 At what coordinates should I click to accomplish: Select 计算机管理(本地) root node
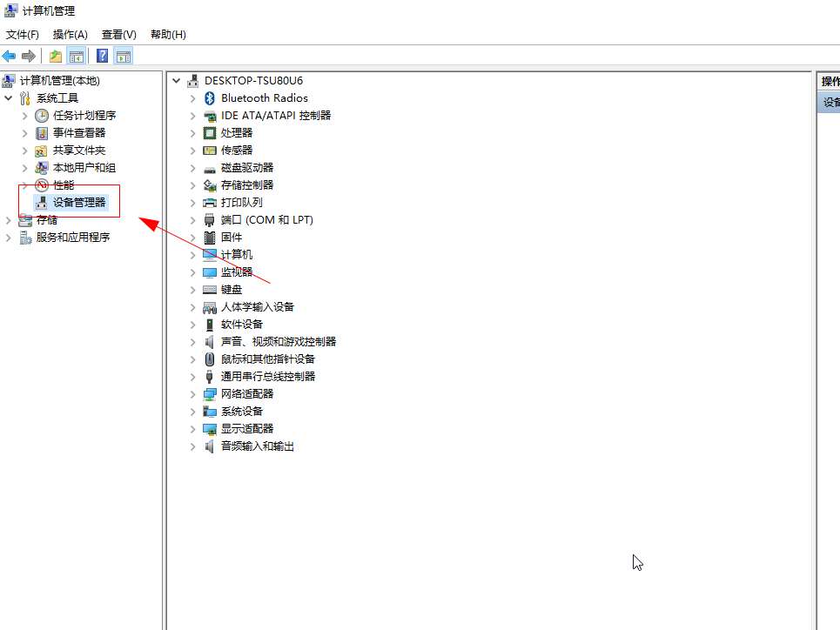pyautogui.click(x=60, y=81)
